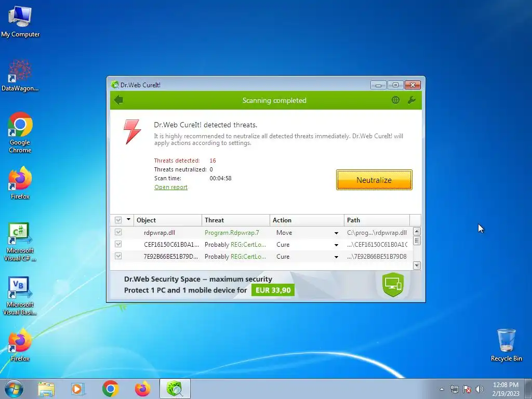532x399 pixels.
Task: Click the network tray icon
Action: (454, 389)
